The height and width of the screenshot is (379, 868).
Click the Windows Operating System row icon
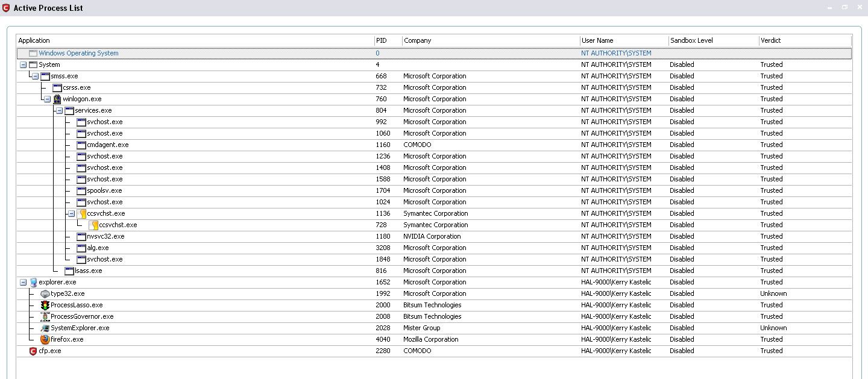(33, 53)
